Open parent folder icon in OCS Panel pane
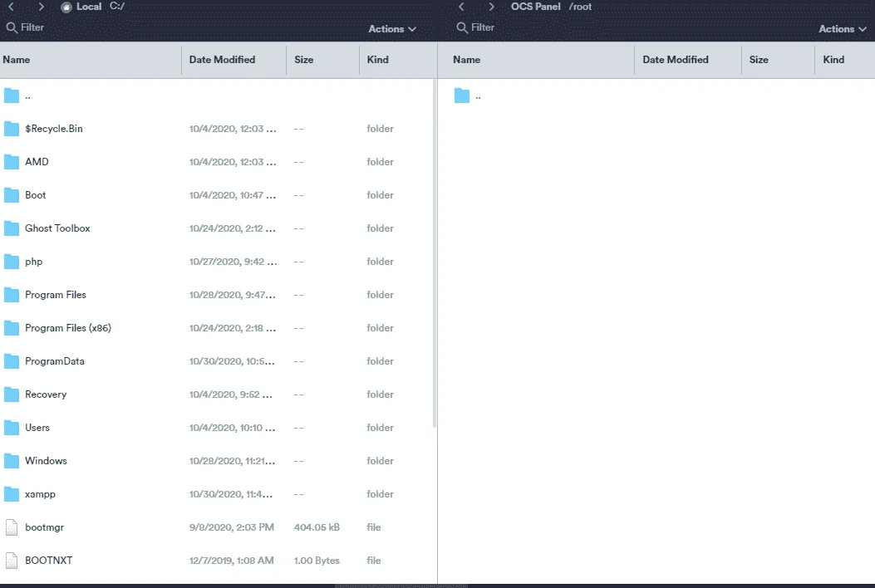The image size is (875, 588). click(462, 96)
